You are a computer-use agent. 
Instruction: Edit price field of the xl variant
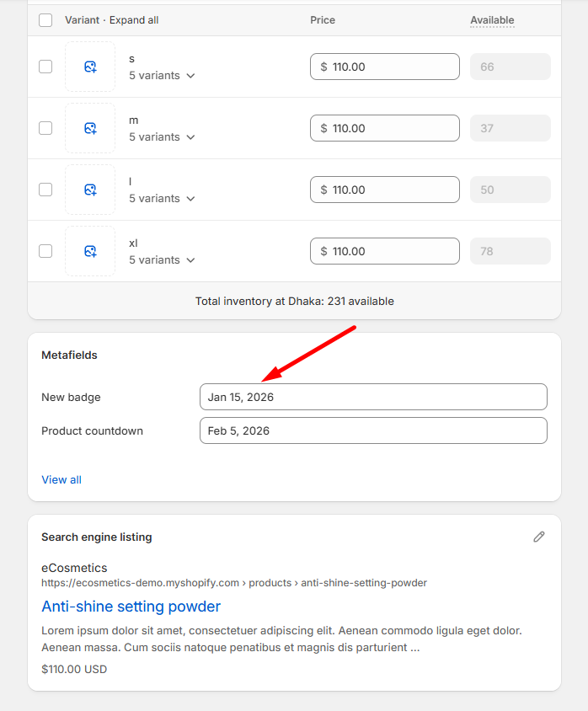(384, 251)
